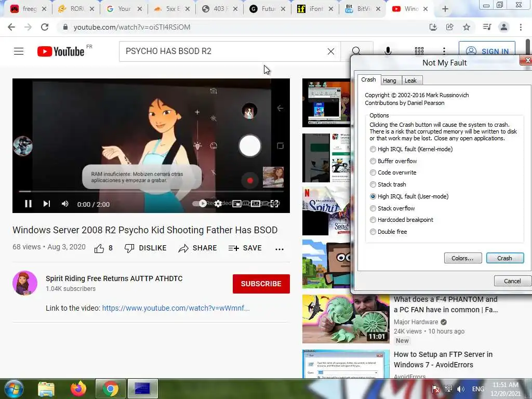The width and height of the screenshot is (532, 399).
Task: Skip to the next video
Action: pyautogui.click(x=47, y=204)
